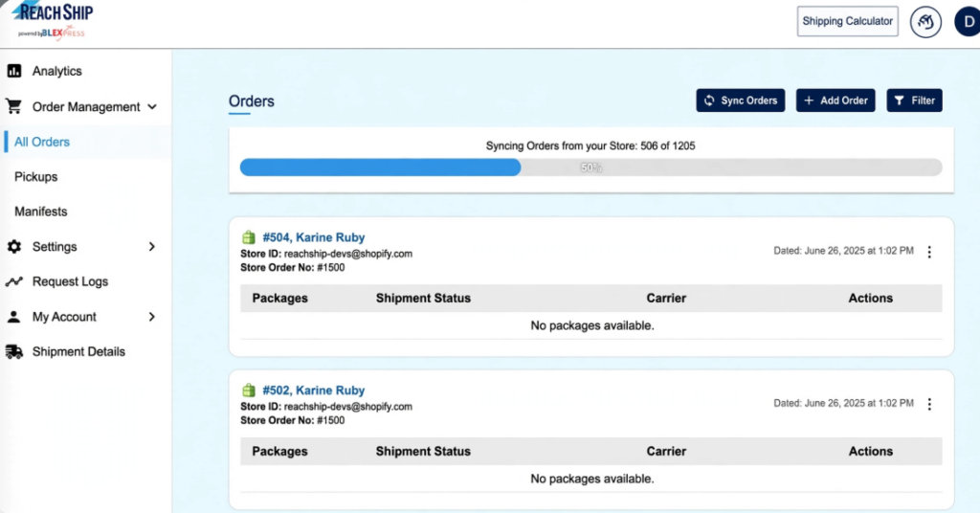Click Shipment Status column header in order #504
980x513 pixels.
coord(423,298)
